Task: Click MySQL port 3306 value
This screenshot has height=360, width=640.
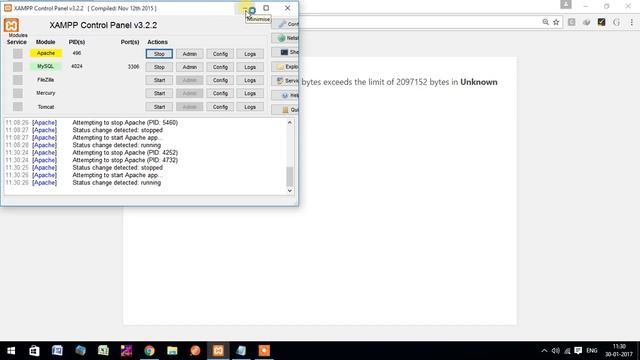Action: coord(133,67)
